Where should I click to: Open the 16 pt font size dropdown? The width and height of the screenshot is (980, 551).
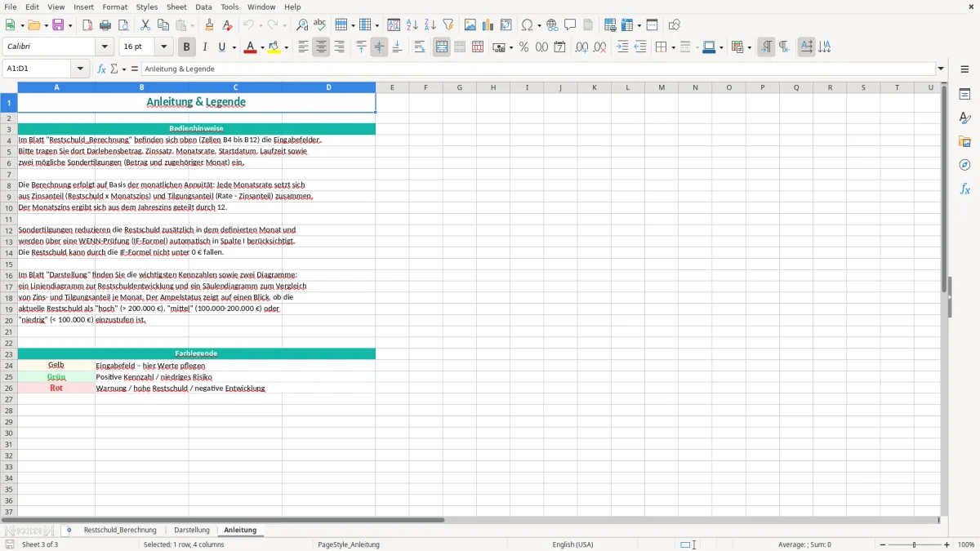click(x=163, y=47)
